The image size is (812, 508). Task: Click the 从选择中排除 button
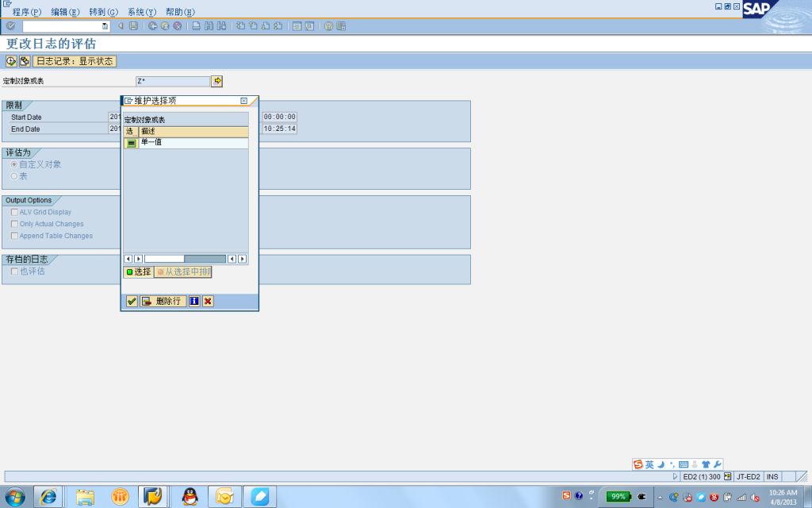tap(183, 271)
